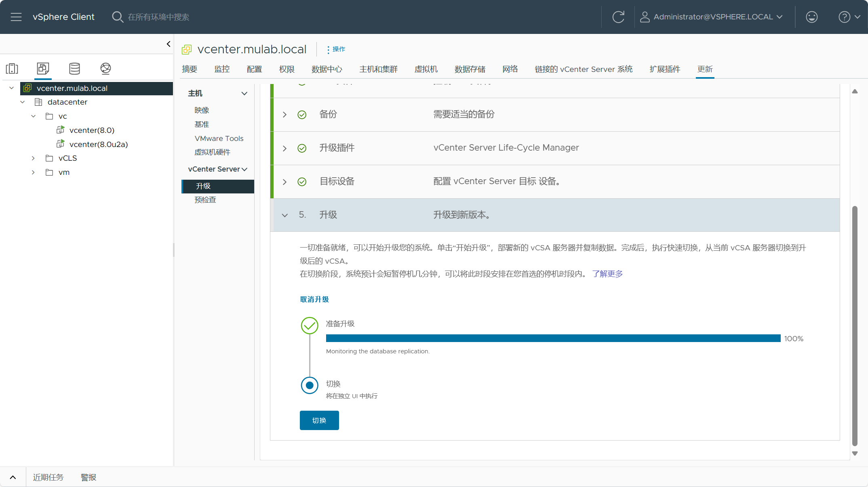The width and height of the screenshot is (868, 487).
Task: Collapse the vCenter Server sidebar section
Action: click(244, 169)
